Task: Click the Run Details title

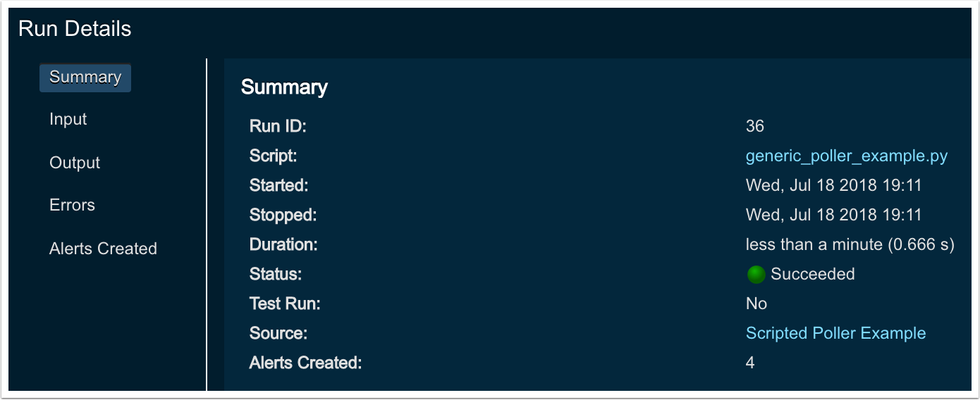Action: (75, 29)
